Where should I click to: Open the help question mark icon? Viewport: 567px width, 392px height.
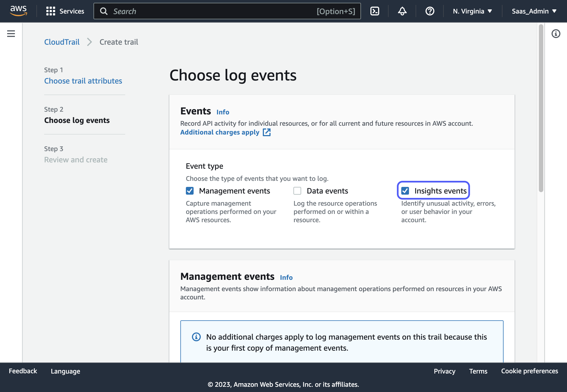point(430,11)
